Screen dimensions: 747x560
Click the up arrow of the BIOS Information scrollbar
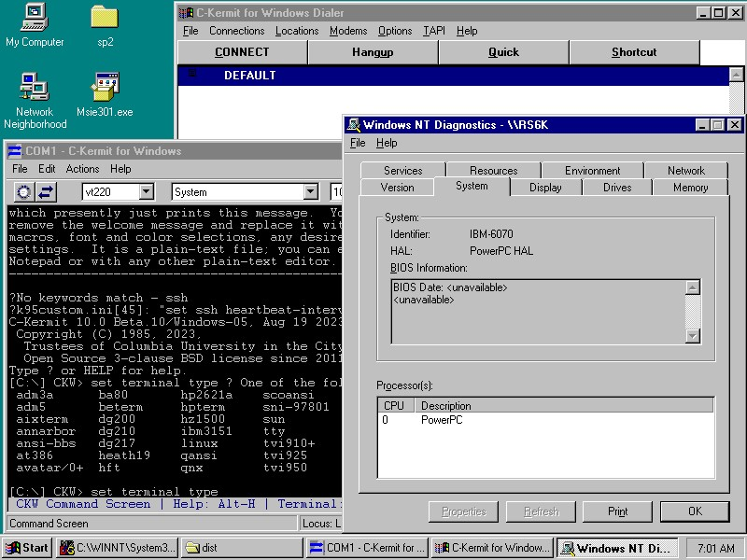coord(692,287)
